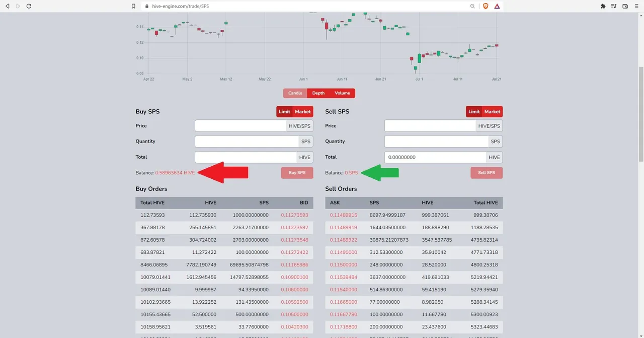Select ask price 0.11490000

coord(344,252)
